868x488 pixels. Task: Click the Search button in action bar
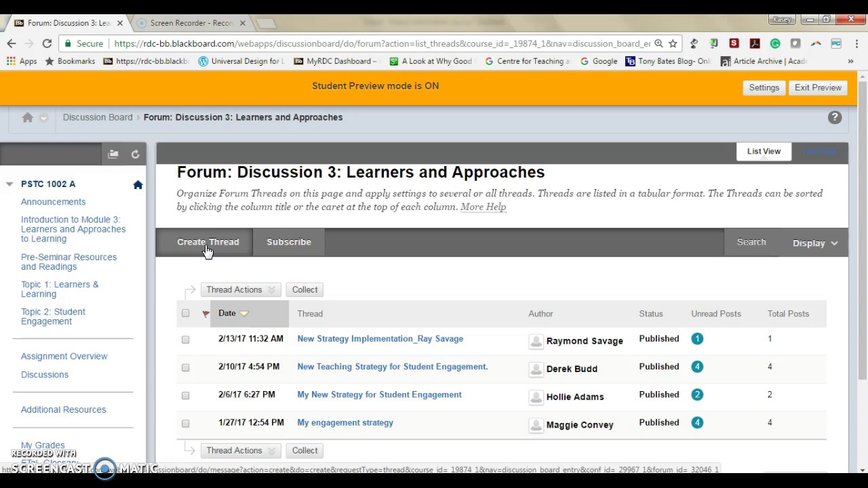[x=751, y=242]
